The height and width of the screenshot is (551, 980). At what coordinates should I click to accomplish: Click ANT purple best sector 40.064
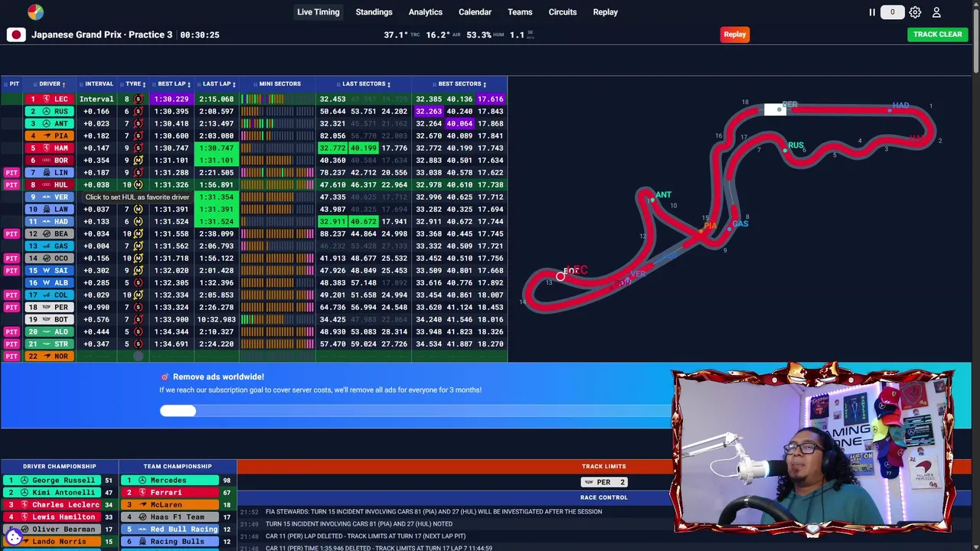click(x=459, y=123)
